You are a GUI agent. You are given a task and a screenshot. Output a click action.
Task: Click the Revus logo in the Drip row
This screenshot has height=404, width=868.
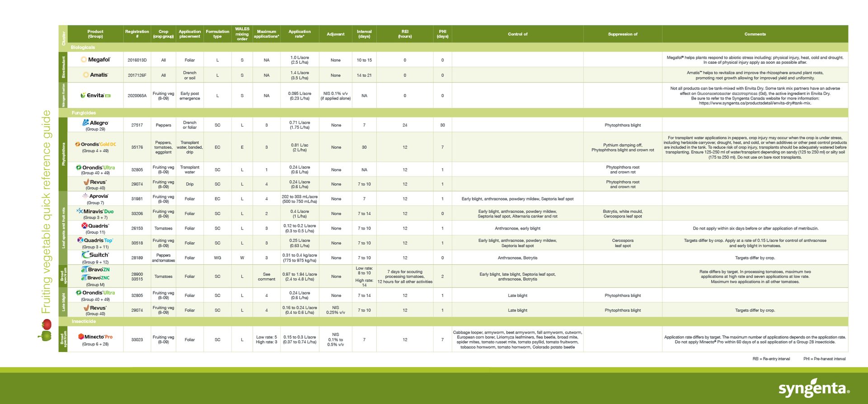95,182
